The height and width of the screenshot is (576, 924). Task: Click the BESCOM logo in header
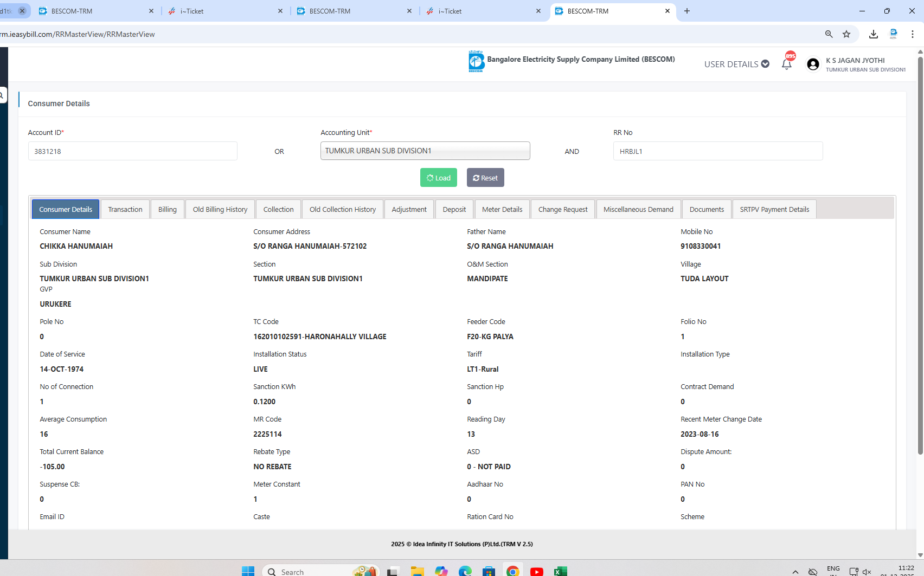476,61
